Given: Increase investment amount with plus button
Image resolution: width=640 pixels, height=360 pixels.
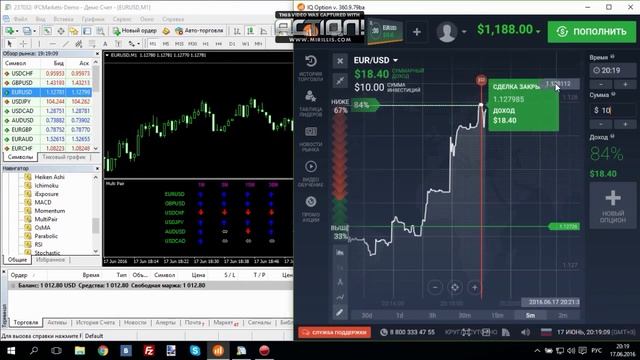Looking at the screenshot, I should pyautogui.click(x=625, y=124).
